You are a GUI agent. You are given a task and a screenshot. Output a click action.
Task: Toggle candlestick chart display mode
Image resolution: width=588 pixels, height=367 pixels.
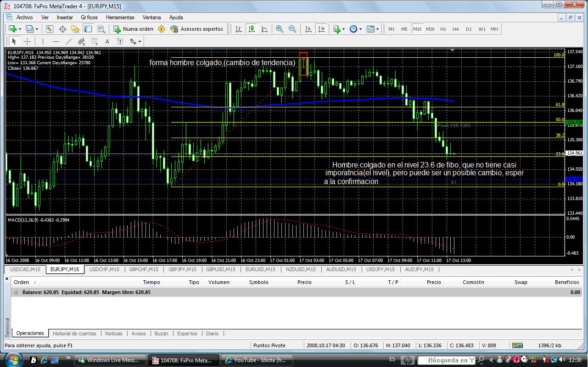tap(252, 29)
